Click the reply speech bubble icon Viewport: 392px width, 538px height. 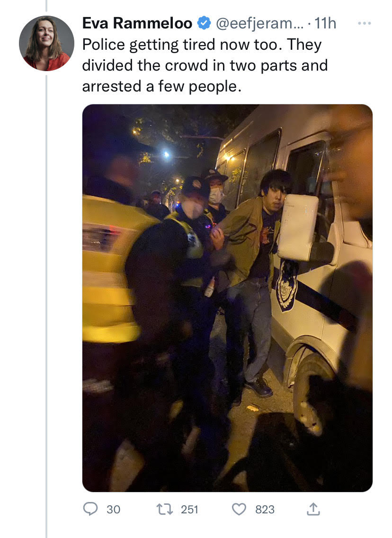pos(90,509)
